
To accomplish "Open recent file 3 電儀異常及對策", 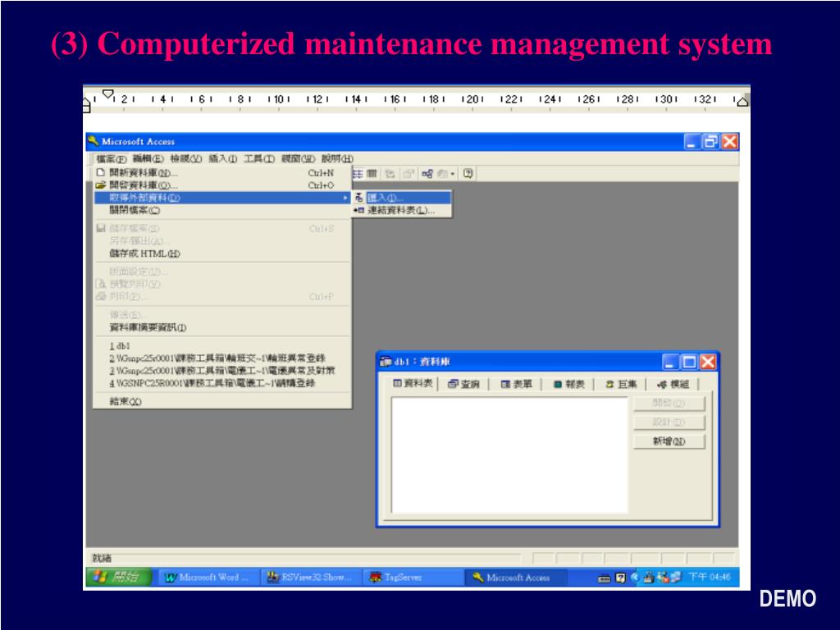I will coord(222,371).
